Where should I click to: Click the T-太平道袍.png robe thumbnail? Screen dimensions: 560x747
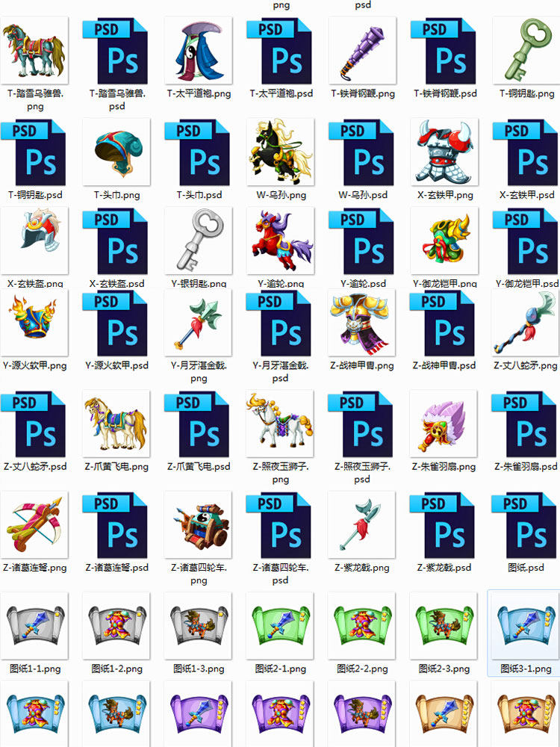[x=199, y=51]
